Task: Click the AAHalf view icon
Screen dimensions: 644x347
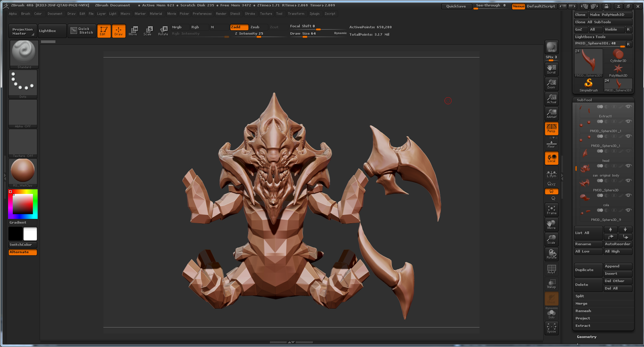Action: pos(551,113)
